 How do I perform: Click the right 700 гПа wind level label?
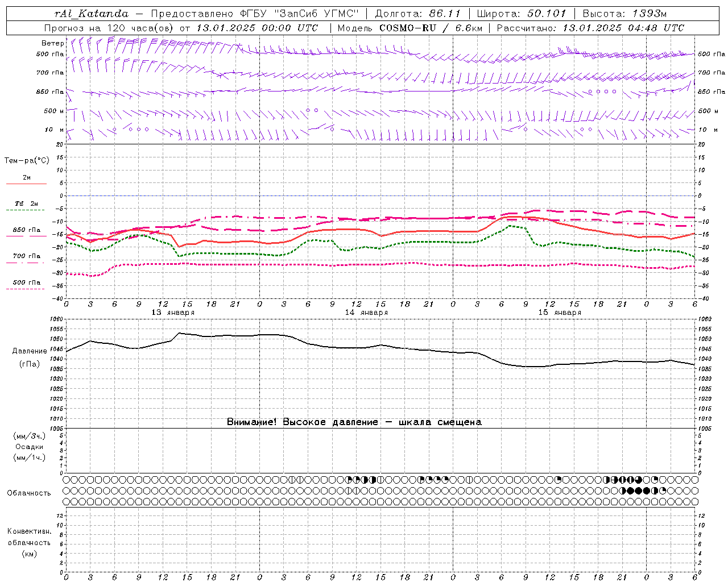coord(712,73)
